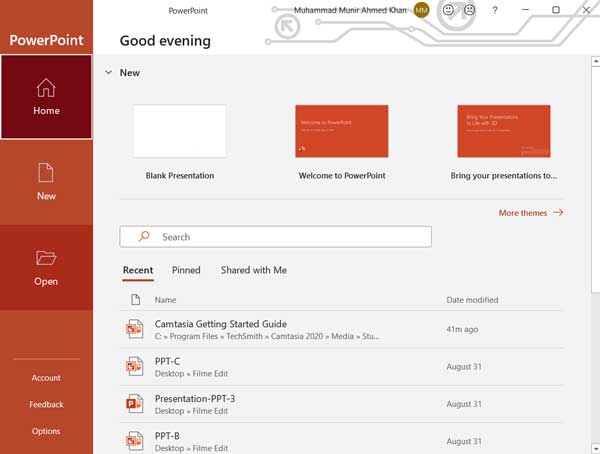600x454 pixels.
Task: Open Help question mark icon
Action: coord(495,10)
